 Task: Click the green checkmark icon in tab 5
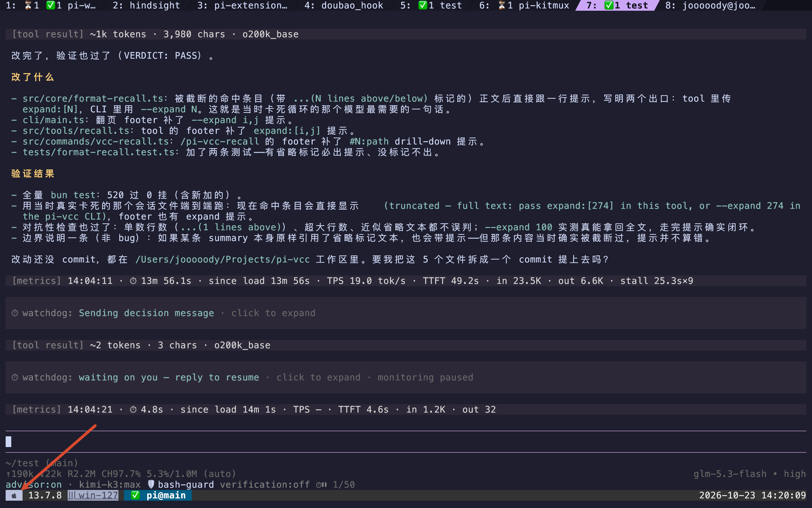[423, 5]
